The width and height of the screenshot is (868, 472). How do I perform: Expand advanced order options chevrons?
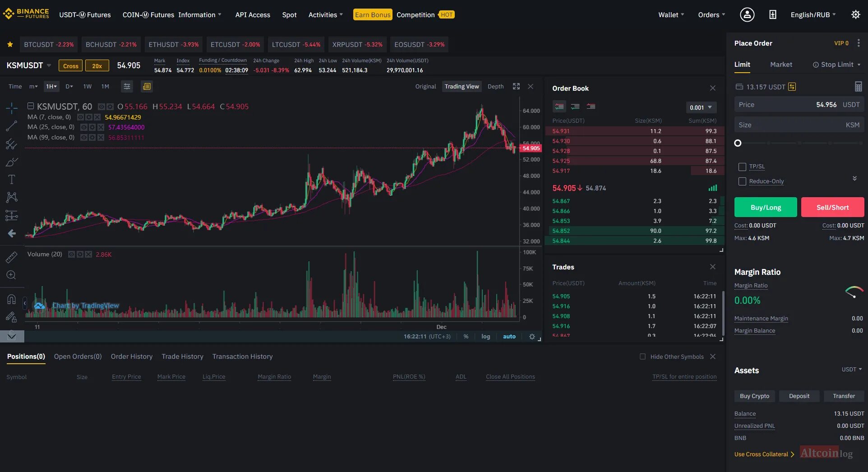(854, 178)
